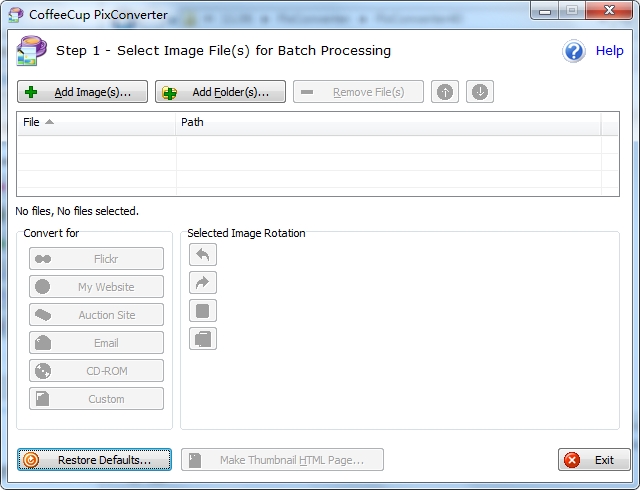Choose Auction Site conversion preset
The width and height of the screenshot is (640, 490).
[x=96, y=315]
